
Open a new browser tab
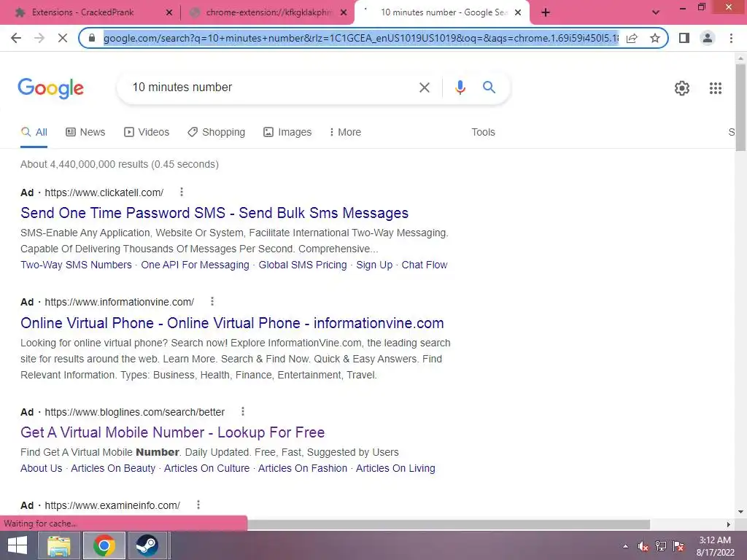pyautogui.click(x=546, y=13)
